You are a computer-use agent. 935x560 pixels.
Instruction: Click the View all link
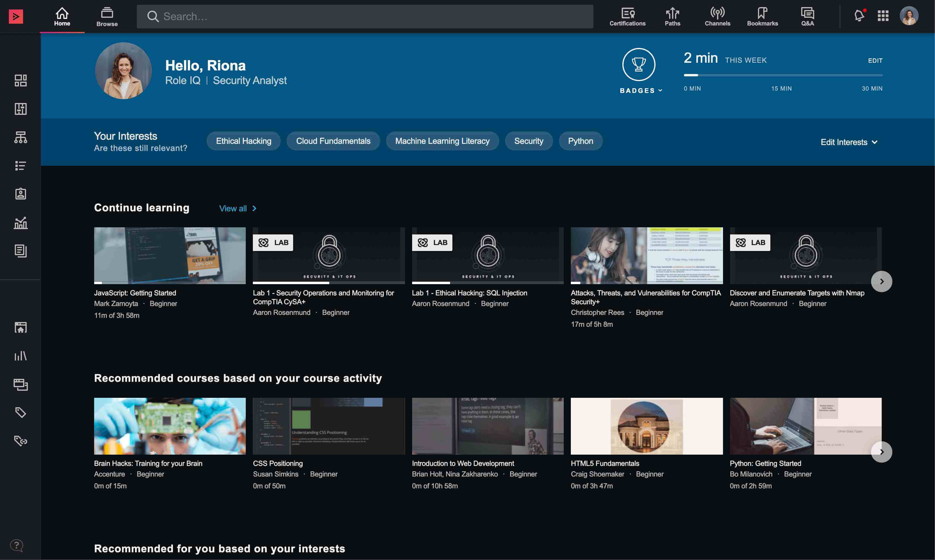[238, 208]
